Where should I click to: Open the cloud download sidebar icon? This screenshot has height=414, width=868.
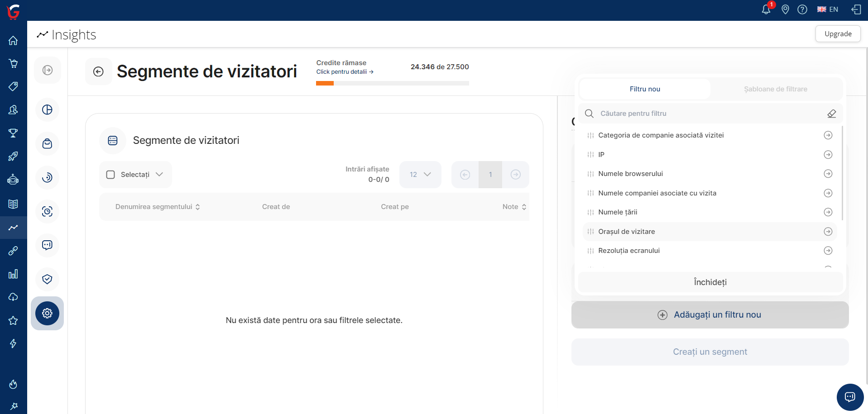(13, 297)
